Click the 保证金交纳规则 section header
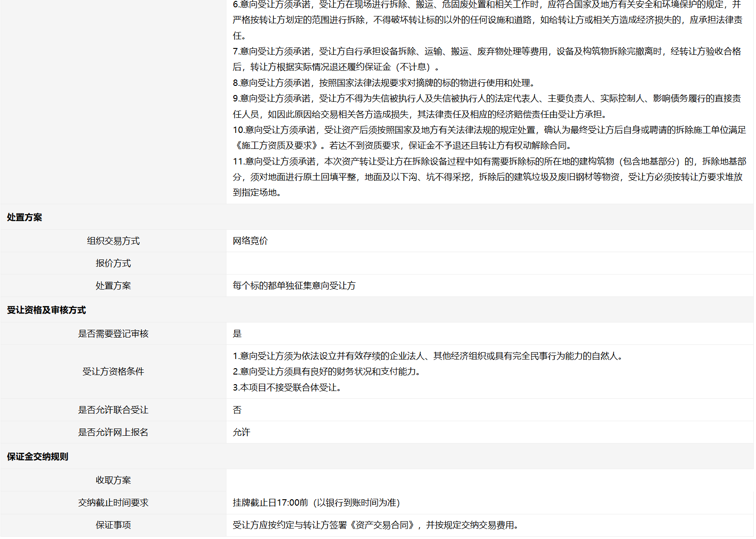The width and height of the screenshot is (756, 539). point(37,457)
